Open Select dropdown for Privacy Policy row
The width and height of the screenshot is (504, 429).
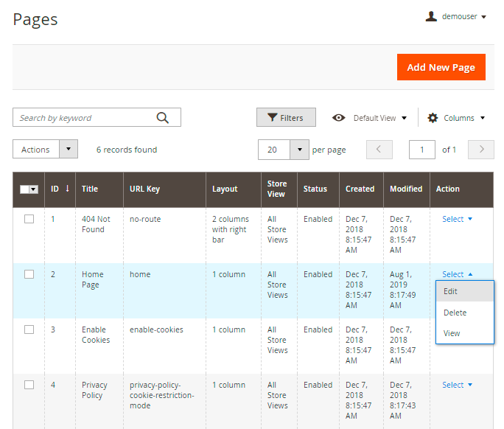point(457,385)
